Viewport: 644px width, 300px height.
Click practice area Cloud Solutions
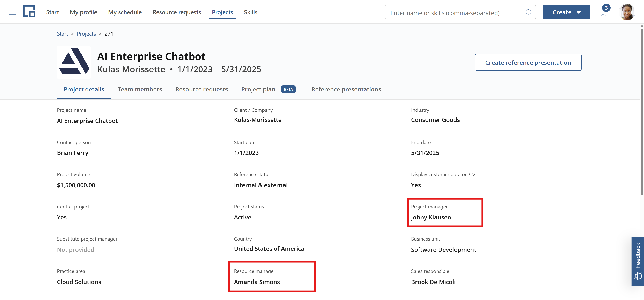79,282
